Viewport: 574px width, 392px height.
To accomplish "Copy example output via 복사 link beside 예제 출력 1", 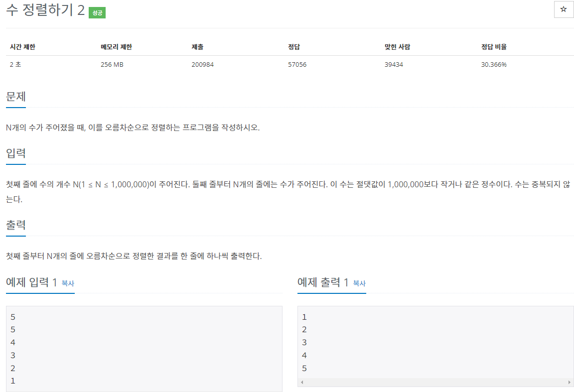I will tap(359, 283).
